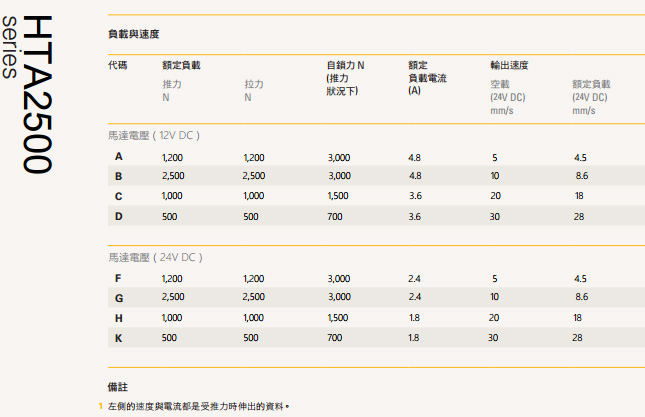Click the 負載與速度 section heading
Image resolution: width=645 pixels, height=417 pixels.
click(134, 34)
